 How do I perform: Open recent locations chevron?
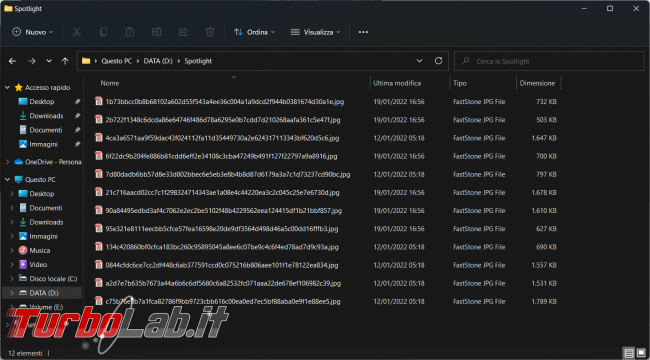pos(49,61)
